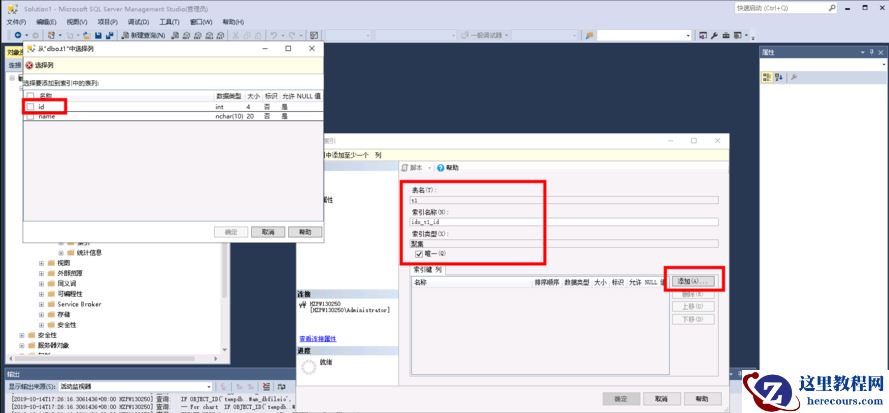Open the 项目(P) Project menu

point(107,22)
